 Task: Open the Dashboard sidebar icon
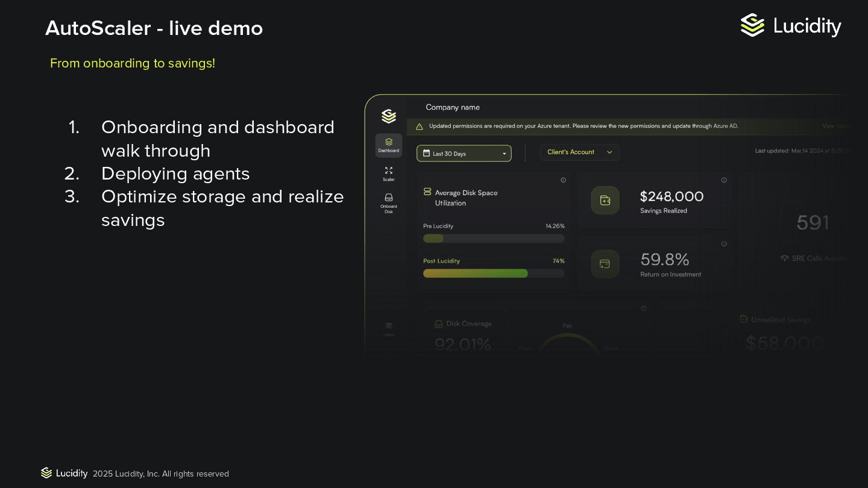tap(389, 145)
